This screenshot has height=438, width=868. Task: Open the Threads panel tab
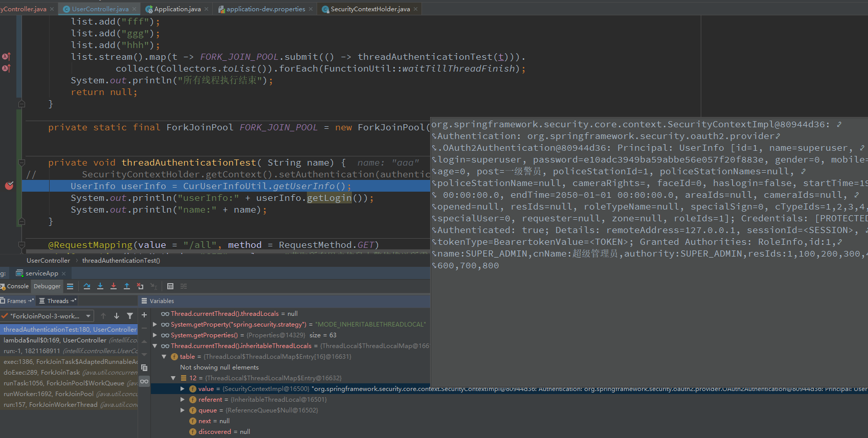click(x=58, y=301)
